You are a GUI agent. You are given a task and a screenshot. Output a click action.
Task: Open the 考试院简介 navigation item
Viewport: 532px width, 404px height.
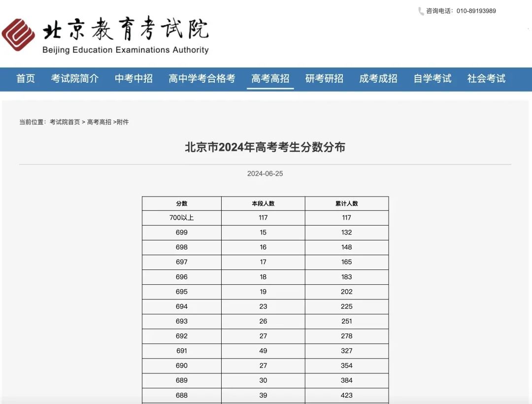coord(75,78)
